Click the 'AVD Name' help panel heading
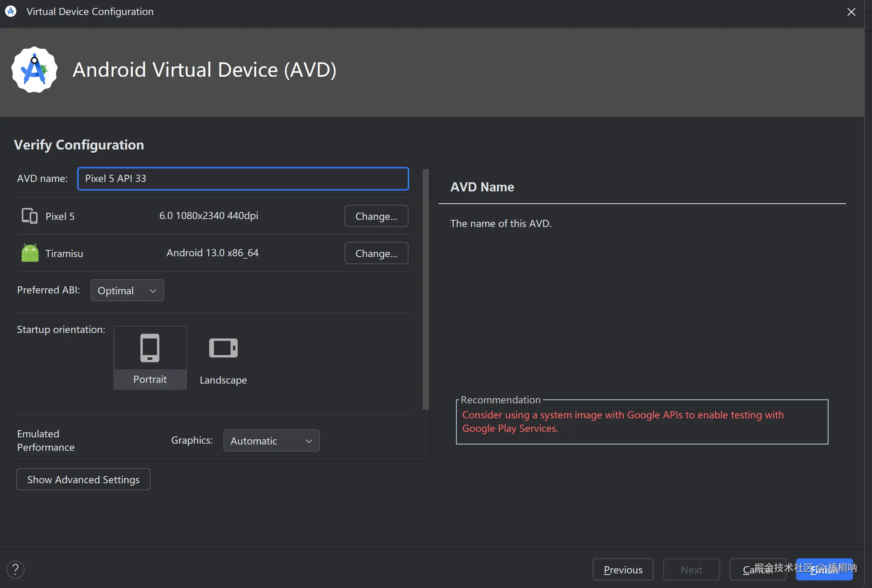The width and height of the screenshot is (872, 588). point(482,187)
